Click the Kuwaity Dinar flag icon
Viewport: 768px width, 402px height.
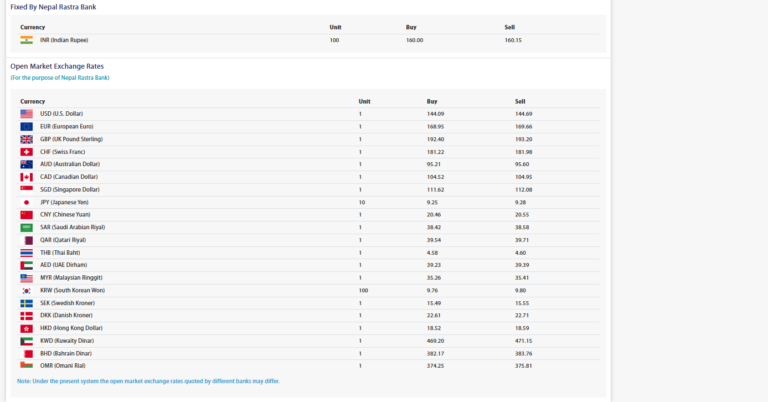coord(26,340)
